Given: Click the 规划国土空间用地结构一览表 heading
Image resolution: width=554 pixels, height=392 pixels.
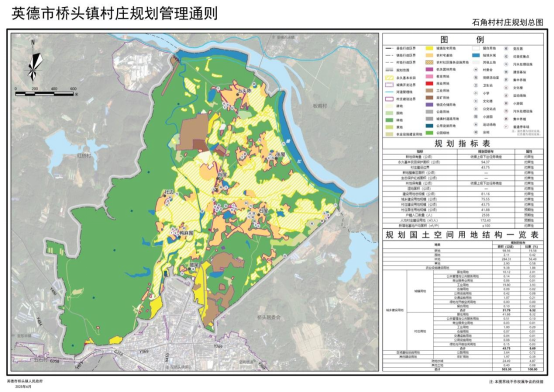Looking at the screenshot, I should click(x=462, y=235).
